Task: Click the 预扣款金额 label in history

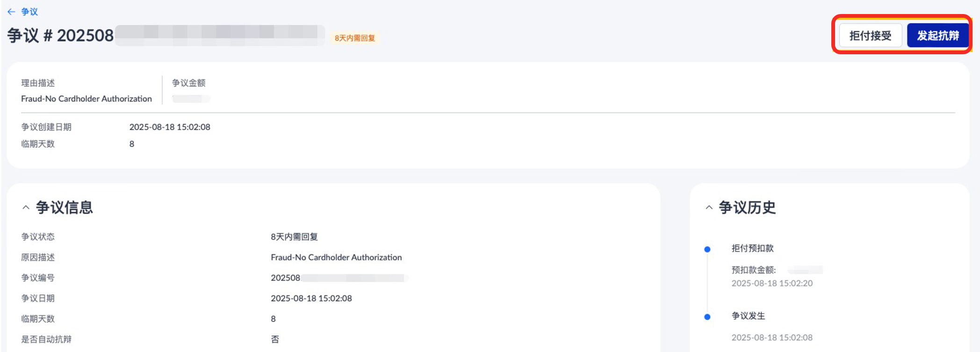Action: coord(753,270)
